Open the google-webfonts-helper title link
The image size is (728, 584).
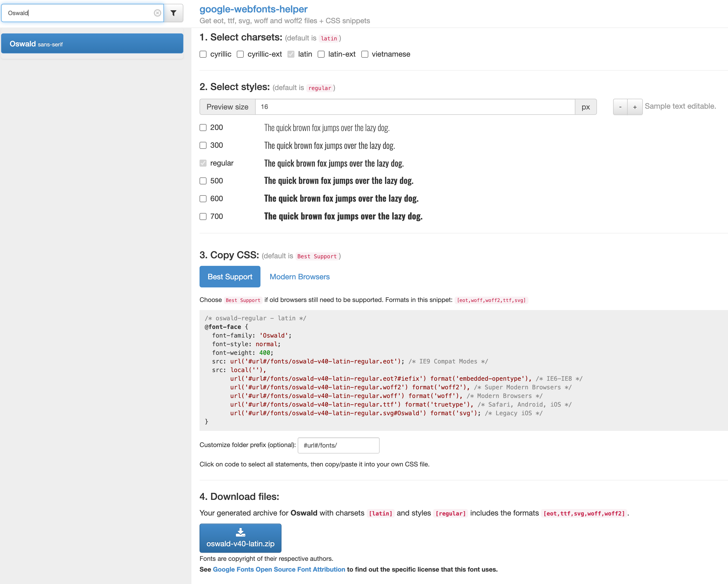pyautogui.click(x=253, y=9)
